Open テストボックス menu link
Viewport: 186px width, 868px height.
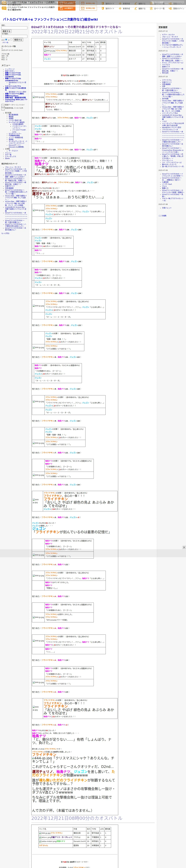tap(10, 156)
